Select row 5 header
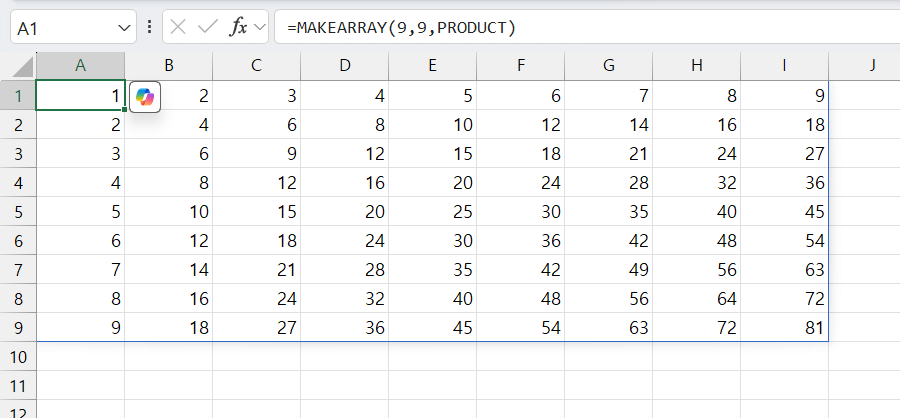This screenshot has width=900, height=418. (18, 211)
